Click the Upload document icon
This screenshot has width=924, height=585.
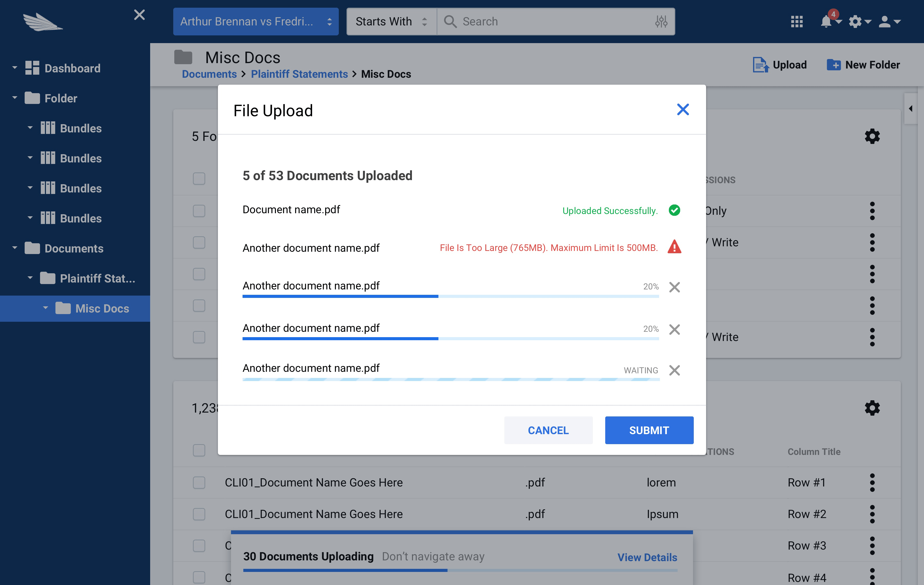tap(761, 65)
